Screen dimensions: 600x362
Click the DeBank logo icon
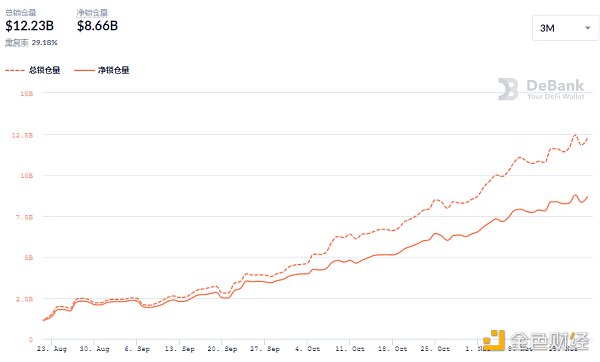[508, 89]
